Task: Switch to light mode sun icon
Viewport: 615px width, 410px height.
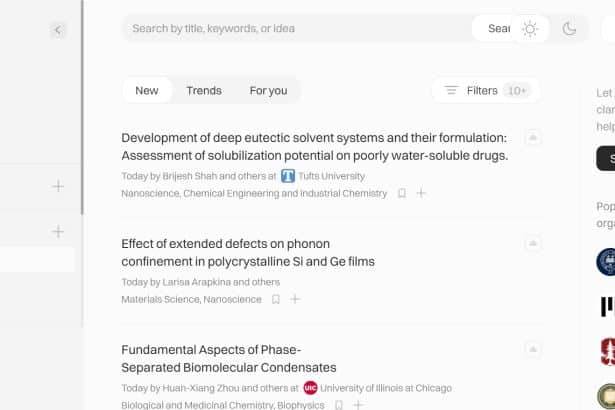Action: pyautogui.click(x=529, y=29)
